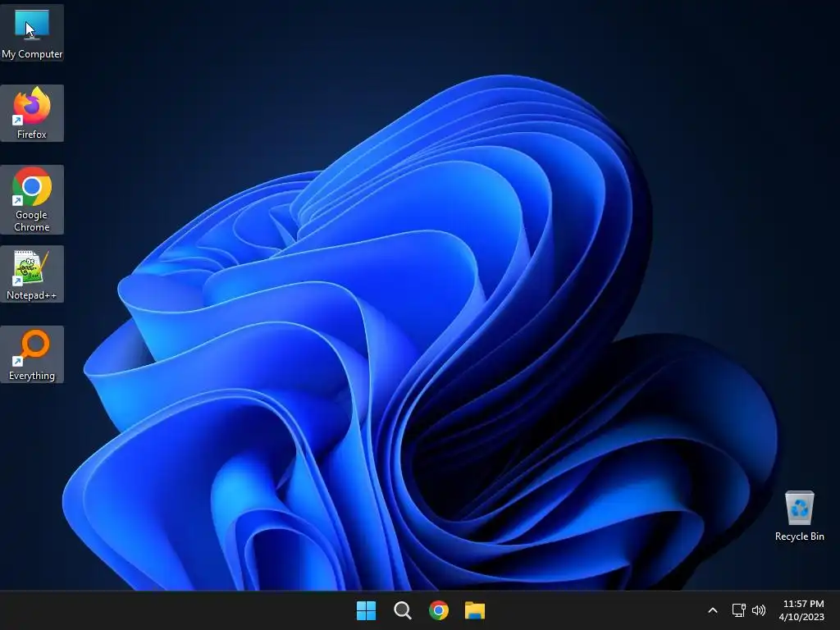Select the Firefox desktop shortcut
Image resolution: width=840 pixels, height=630 pixels.
pyautogui.click(x=32, y=113)
